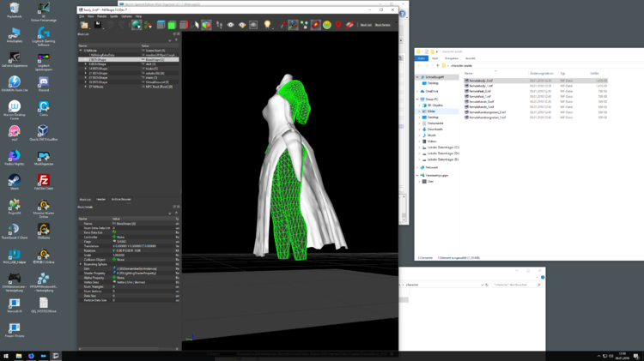The image size is (644, 361).
Task: Toggle the red pin marker icon
Action: (283, 25)
